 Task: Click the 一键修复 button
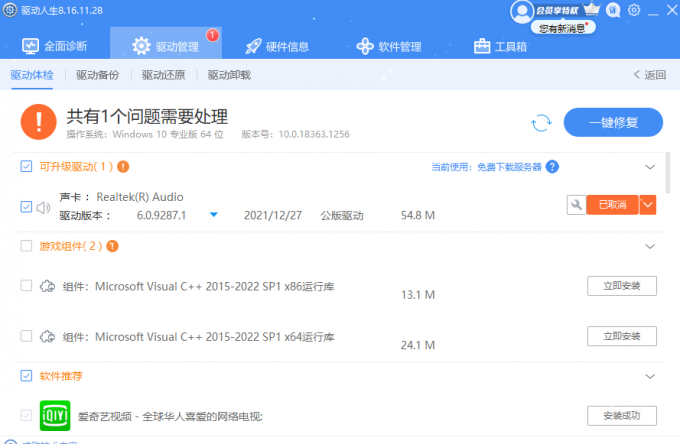pos(613,122)
